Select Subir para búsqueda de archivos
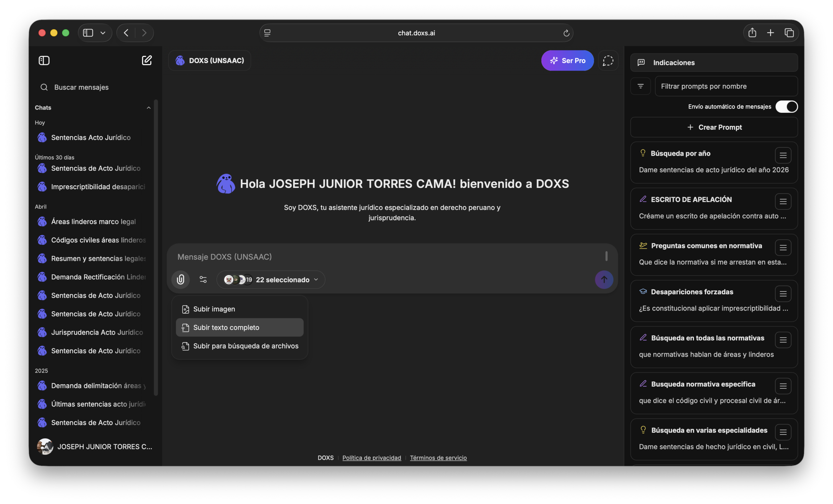The width and height of the screenshot is (833, 504). click(x=240, y=346)
